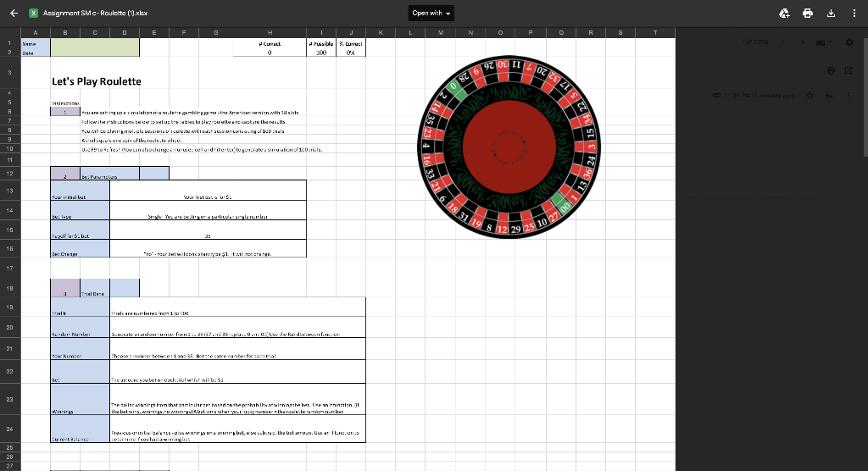868x471 pixels.
Task: Open Gmail settings gear behind preview
Action: click(849, 42)
